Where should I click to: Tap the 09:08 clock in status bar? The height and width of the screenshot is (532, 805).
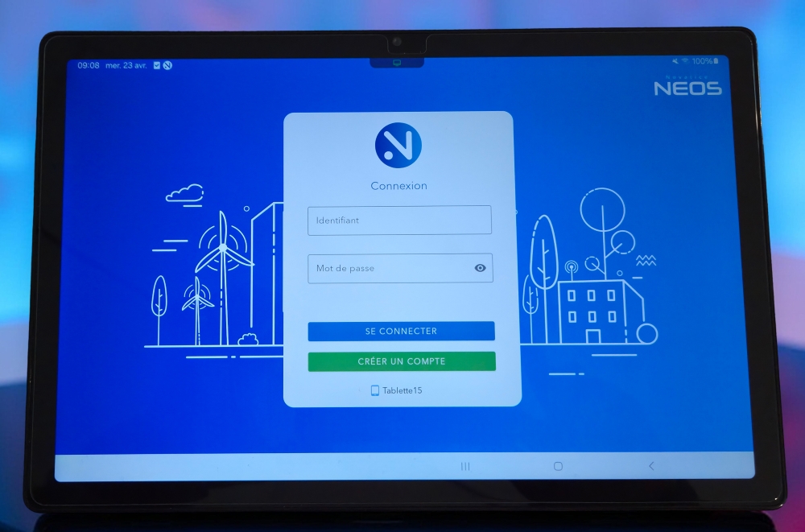pyautogui.click(x=89, y=65)
